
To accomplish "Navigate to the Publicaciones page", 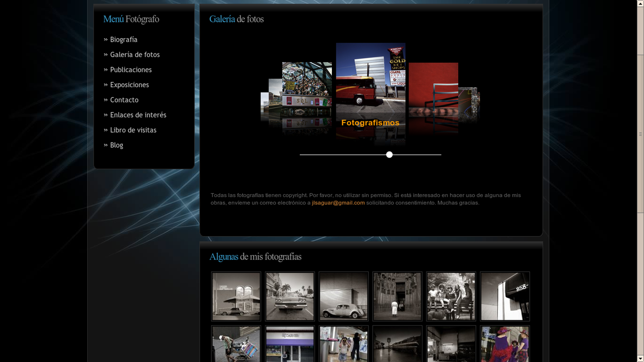I will pyautogui.click(x=131, y=69).
